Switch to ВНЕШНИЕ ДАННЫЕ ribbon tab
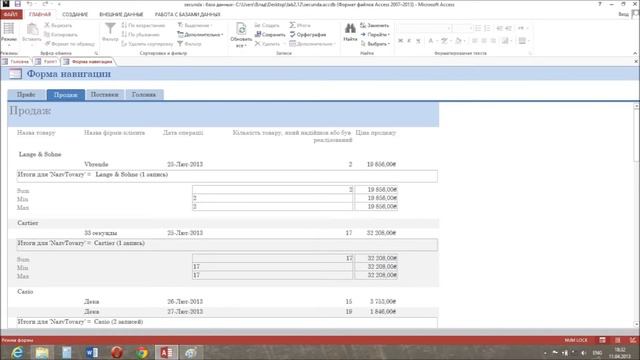Image resolution: width=640 pixels, height=360 pixels. tap(122, 14)
